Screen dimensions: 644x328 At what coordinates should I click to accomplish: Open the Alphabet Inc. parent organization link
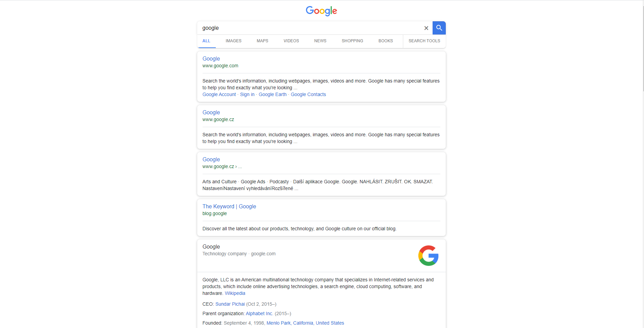pos(259,314)
